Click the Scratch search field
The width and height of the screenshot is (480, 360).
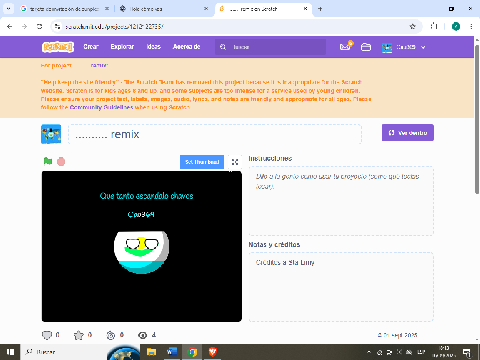tap(270, 47)
